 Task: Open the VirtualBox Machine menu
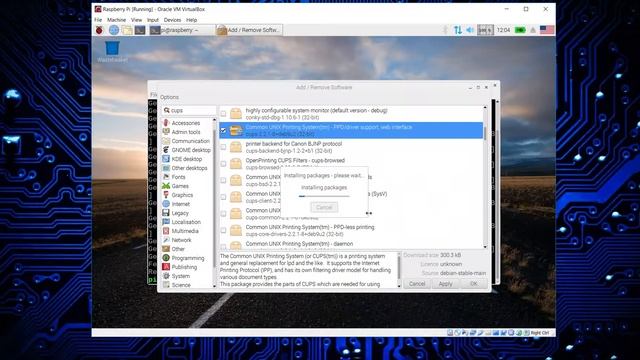[116, 20]
